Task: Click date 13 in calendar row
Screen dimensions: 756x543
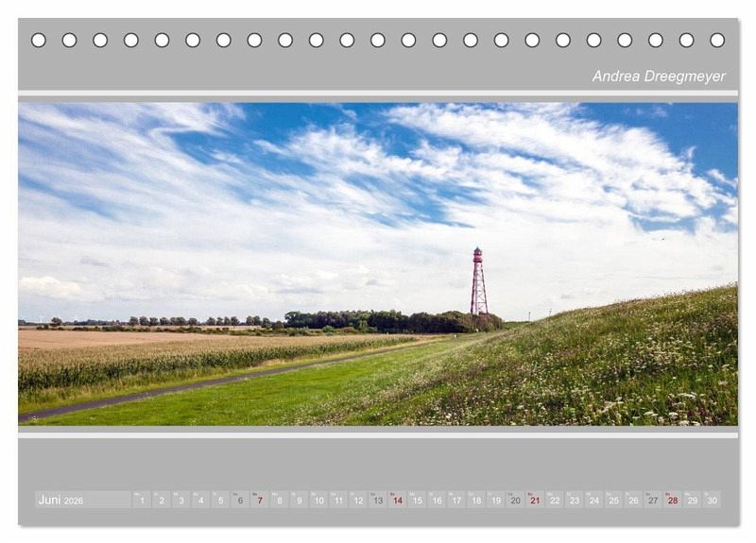Action: click(x=378, y=500)
